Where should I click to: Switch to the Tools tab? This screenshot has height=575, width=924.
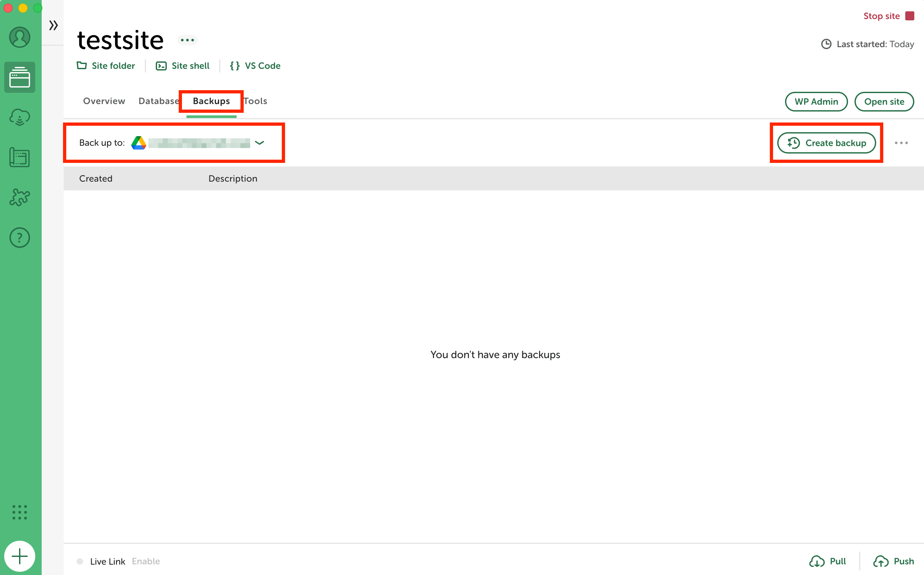pyautogui.click(x=256, y=101)
